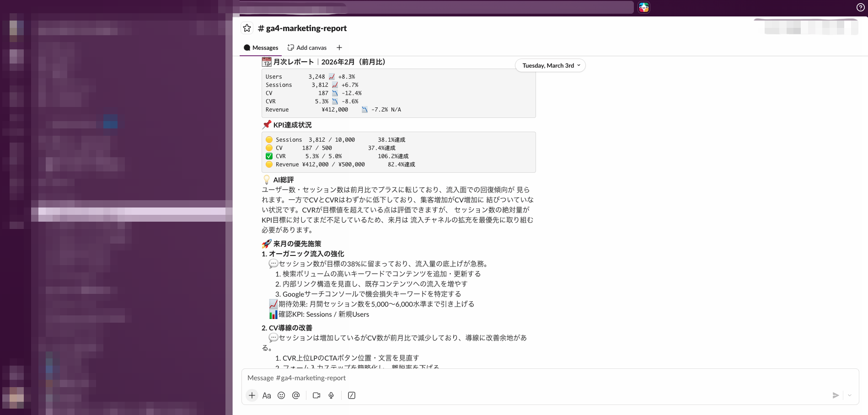The image size is (868, 415).
Task: Open the ga4-marketing-report channel name details
Action: pos(302,28)
